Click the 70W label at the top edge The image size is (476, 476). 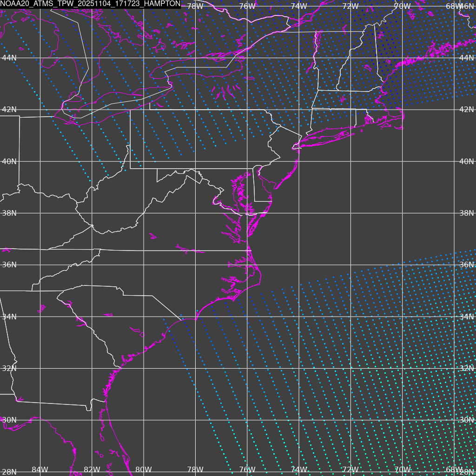click(402, 6)
